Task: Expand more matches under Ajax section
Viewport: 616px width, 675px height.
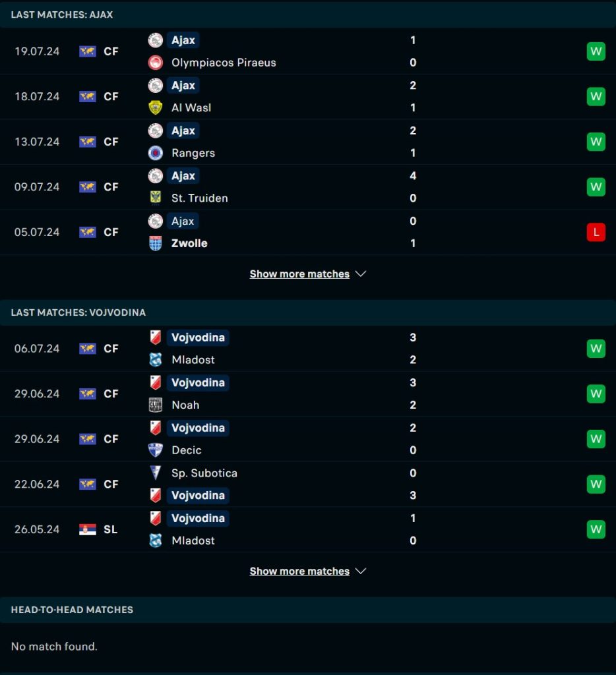Action: point(299,274)
